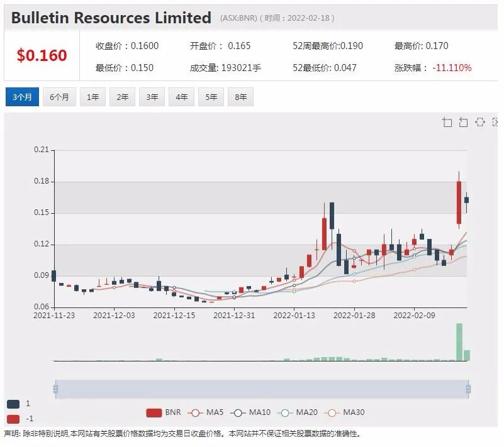Click the 声明 disclaimer text at bottom
504x447 pixels.
coord(182,434)
